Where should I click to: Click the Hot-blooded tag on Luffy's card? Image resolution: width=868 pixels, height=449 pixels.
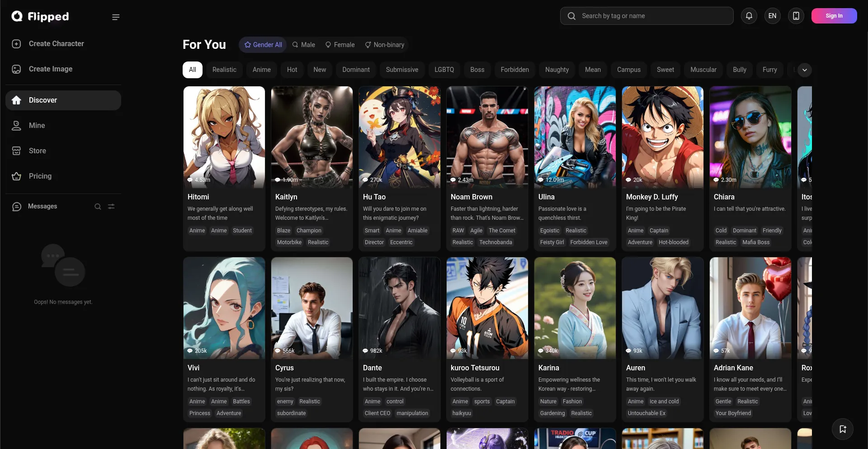click(673, 242)
